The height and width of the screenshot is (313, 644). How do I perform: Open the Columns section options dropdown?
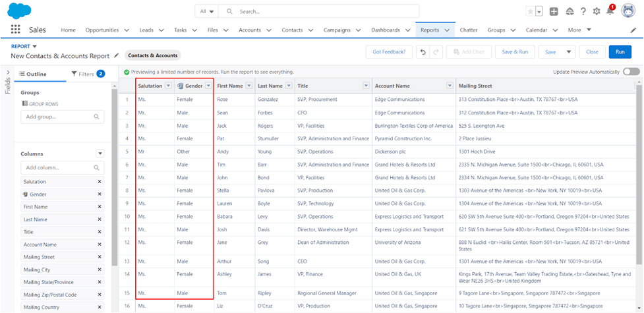(x=100, y=154)
